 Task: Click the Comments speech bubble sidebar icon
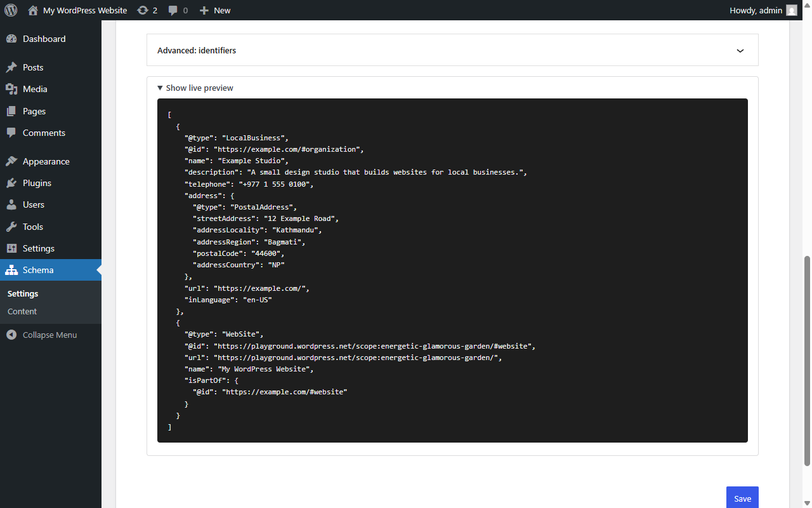(11, 133)
